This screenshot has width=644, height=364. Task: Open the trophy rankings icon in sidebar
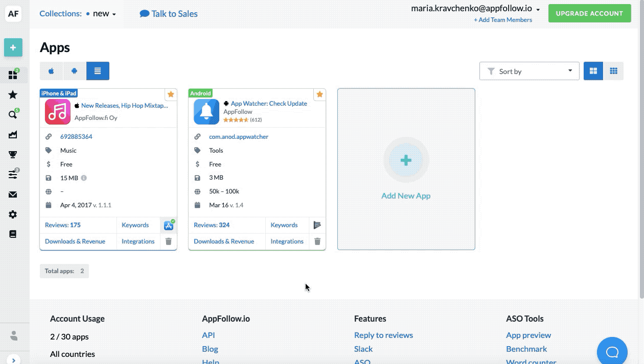(13, 155)
